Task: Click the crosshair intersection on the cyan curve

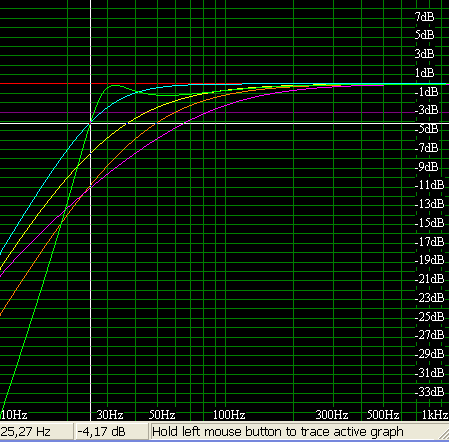Action: (90, 123)
